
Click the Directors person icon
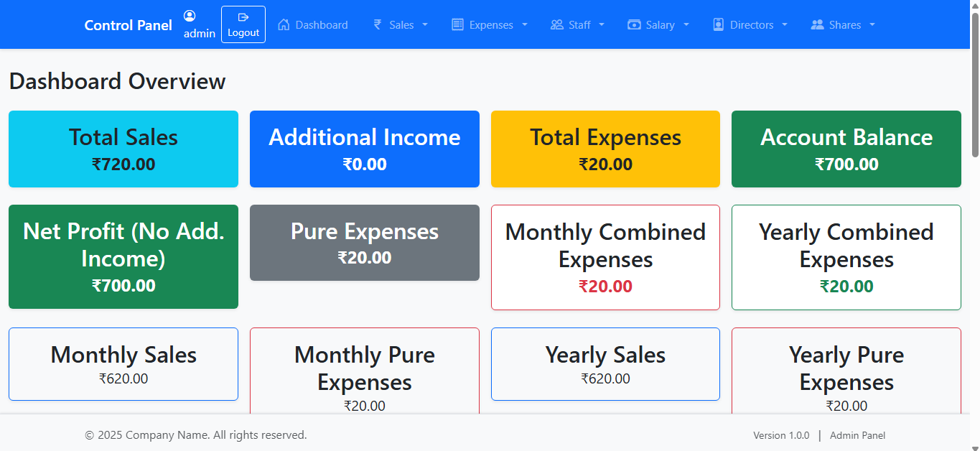[718, 24]
